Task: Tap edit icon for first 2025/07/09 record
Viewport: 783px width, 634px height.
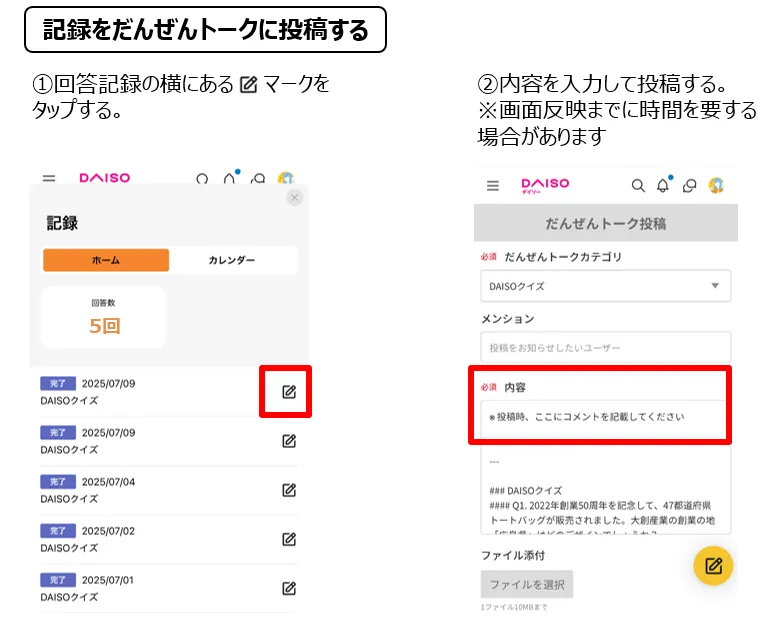Action: (x=289, y=392)
